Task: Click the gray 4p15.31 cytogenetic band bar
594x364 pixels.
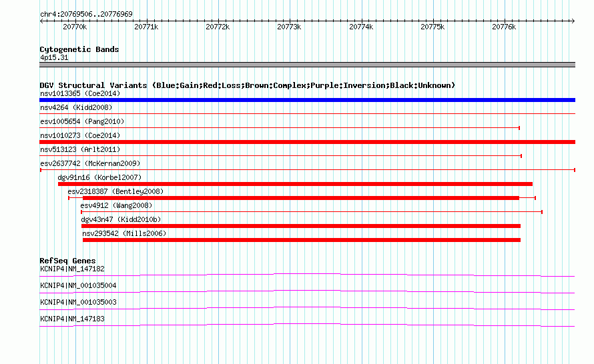Action: (307, 65)
